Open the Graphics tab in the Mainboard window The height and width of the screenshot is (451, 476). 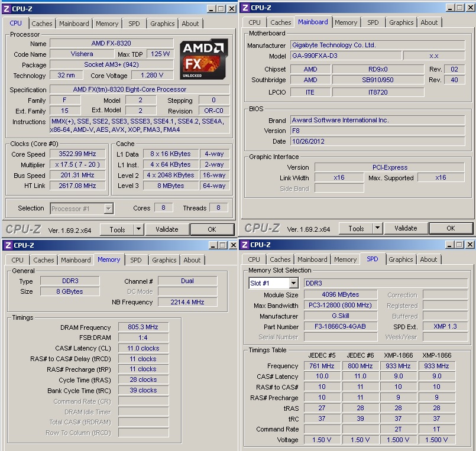pos(401,22)
